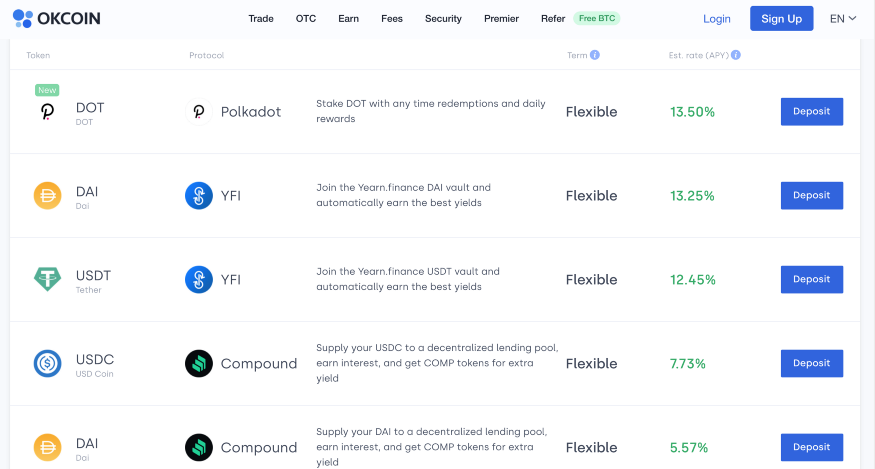Click the DOT token icon
The height and width of the screenshot is (469, 875).
[47, 112]
